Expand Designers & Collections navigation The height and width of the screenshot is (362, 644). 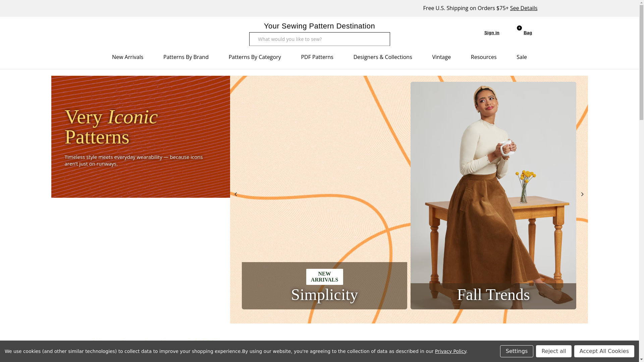pyautogui.click(x=382, y=57)
